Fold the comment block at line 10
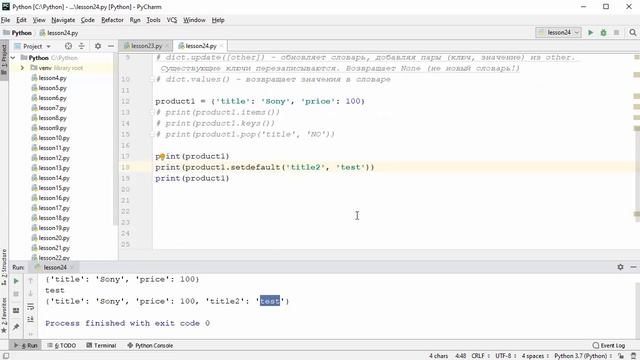The image size is (640, 360). pos(152,79)
